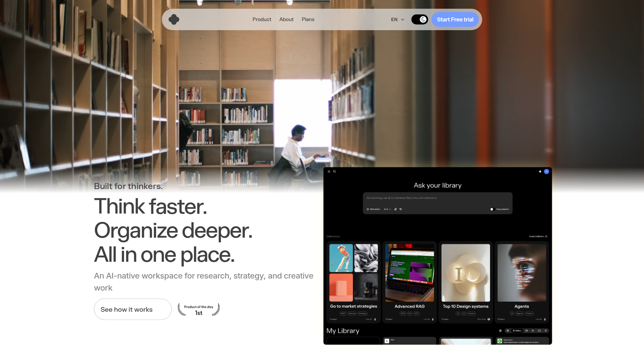The height and width of the screenshot is (362, 644).
Task: Open the Product menu item
Action: [262, 19]
